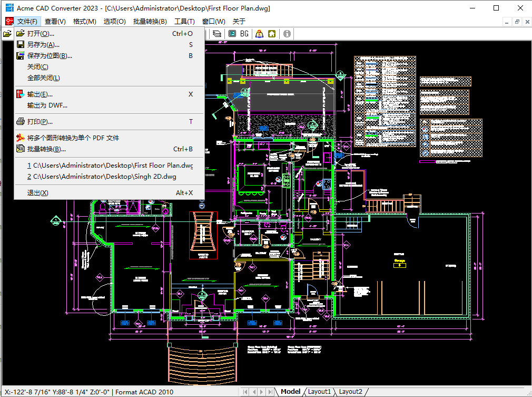Image resolution: width=532 pixels, height=397 pixels.
Task: Select 保存为位图(B)... menu entry
Action: point(50,56)
